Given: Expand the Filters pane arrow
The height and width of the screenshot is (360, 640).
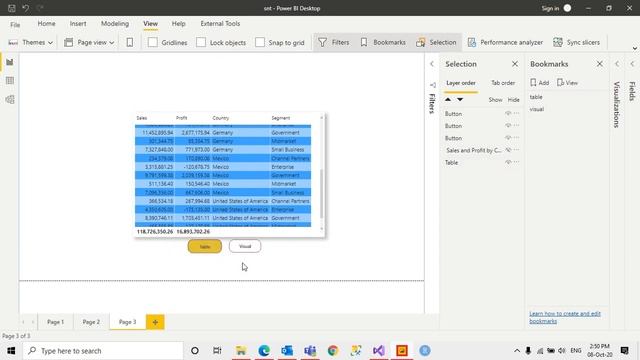Looking at the screenshot, I should (x=432, y=64).
